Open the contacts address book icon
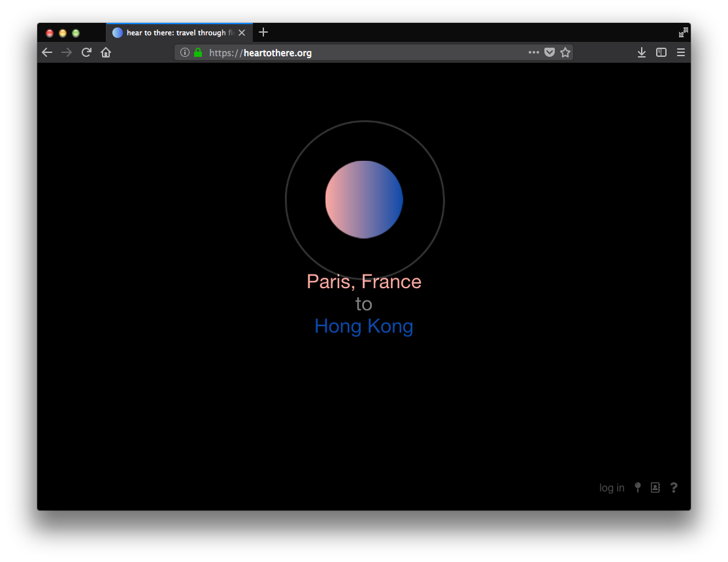 click(655, 488)
